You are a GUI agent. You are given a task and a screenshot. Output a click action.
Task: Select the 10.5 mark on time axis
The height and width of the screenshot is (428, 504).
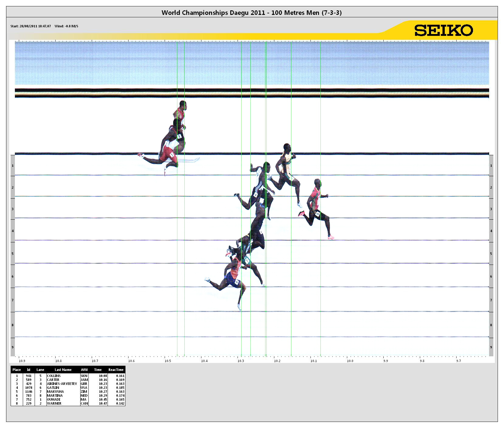(x=168, y=361)
